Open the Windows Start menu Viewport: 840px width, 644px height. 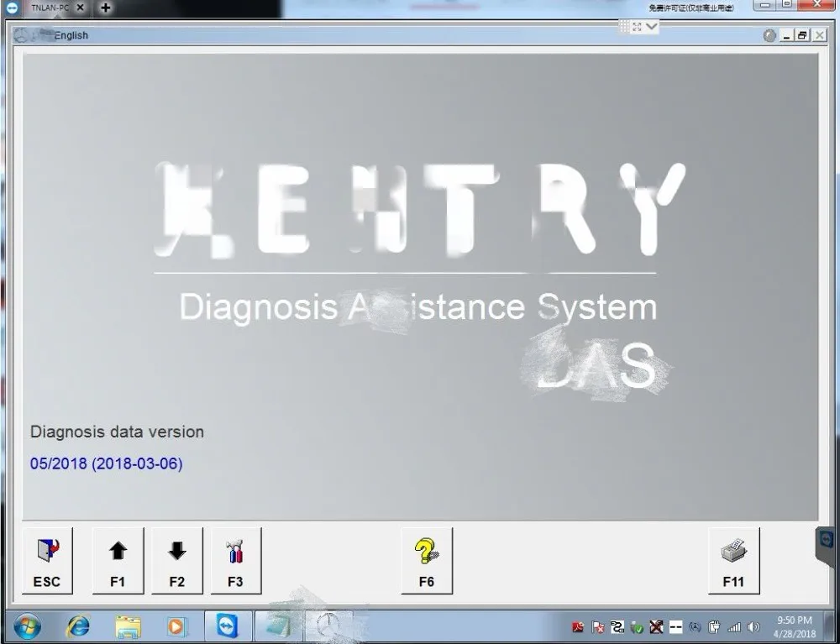click(x=27, y=626)
